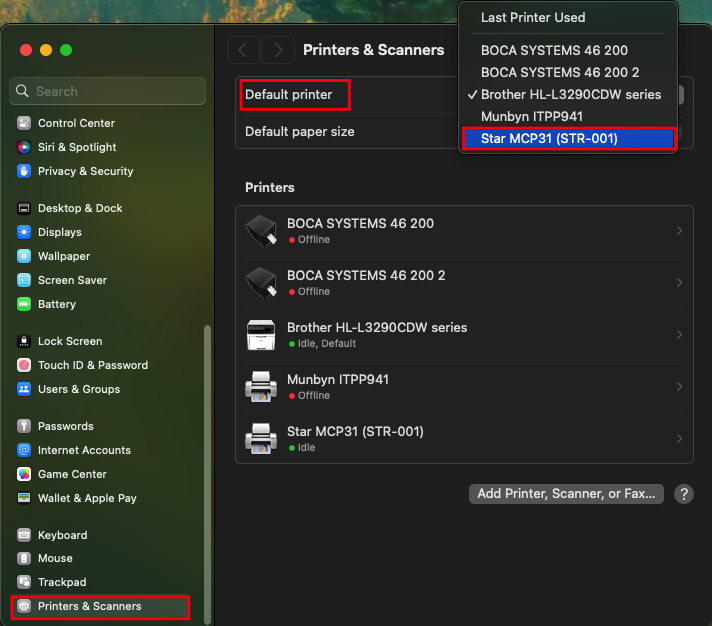Screen dimensions: 712x626
Task: Choose Star MCP31 (STR-001) as default
Action: [568, 138]
